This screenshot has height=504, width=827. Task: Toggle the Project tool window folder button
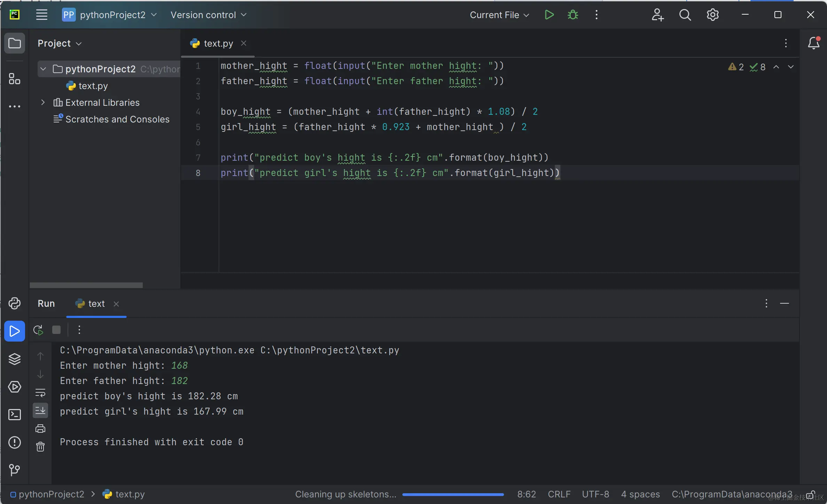(x=14, y=43)
